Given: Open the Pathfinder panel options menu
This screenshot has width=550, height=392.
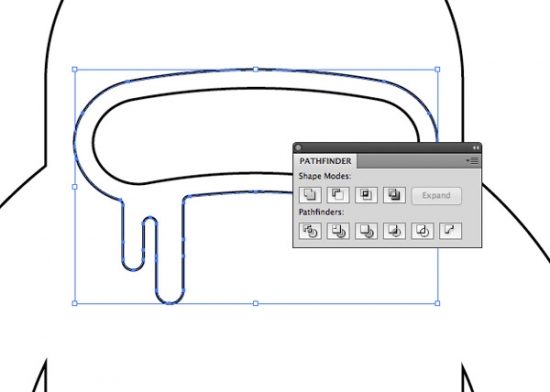Looking at the screenshot, I should pos(472,161).
